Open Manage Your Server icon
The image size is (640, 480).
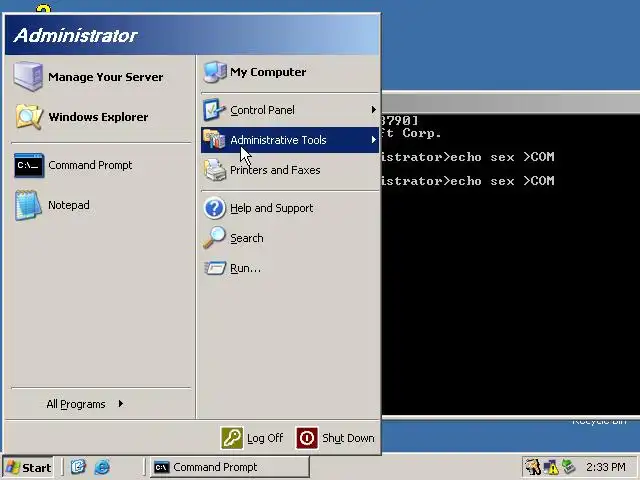coord(28,76)
